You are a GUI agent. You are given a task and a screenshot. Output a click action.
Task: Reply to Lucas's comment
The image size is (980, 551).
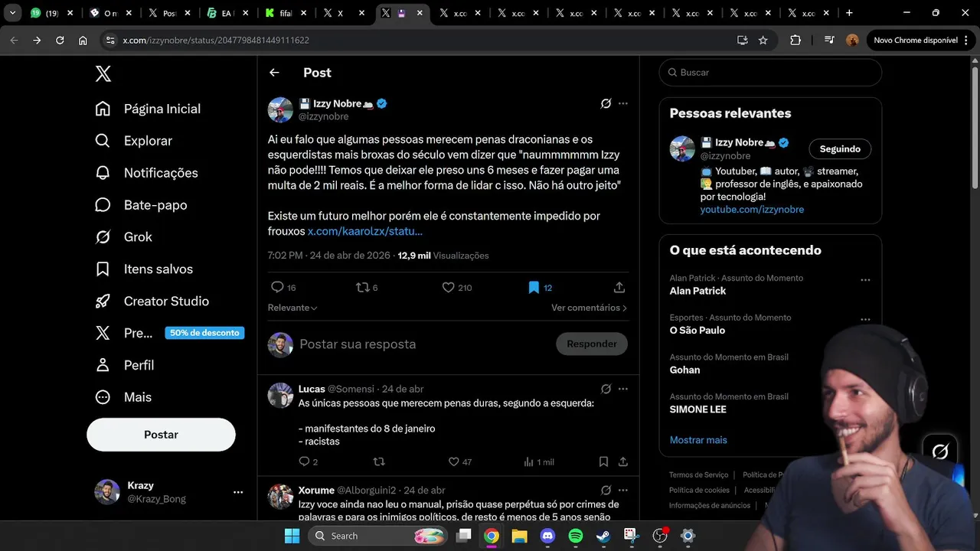(304, 461)
